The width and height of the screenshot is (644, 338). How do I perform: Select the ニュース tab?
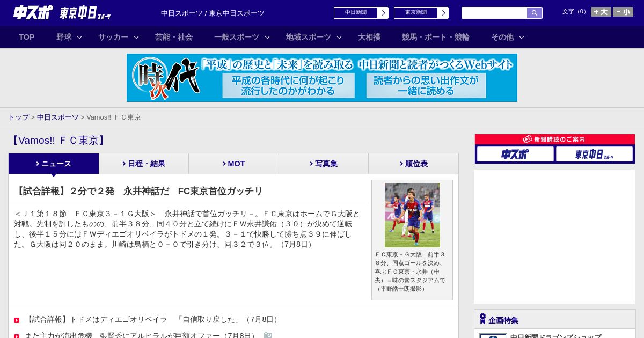(x=54, y=164)
